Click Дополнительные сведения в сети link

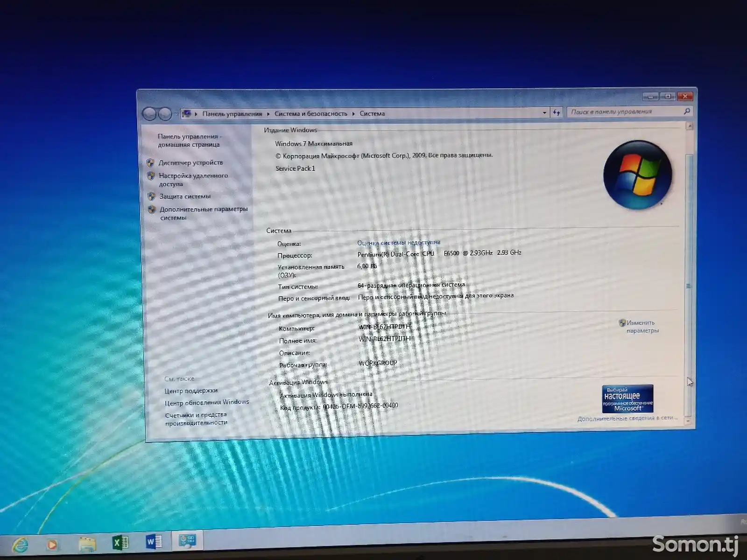tap(627, 419)
